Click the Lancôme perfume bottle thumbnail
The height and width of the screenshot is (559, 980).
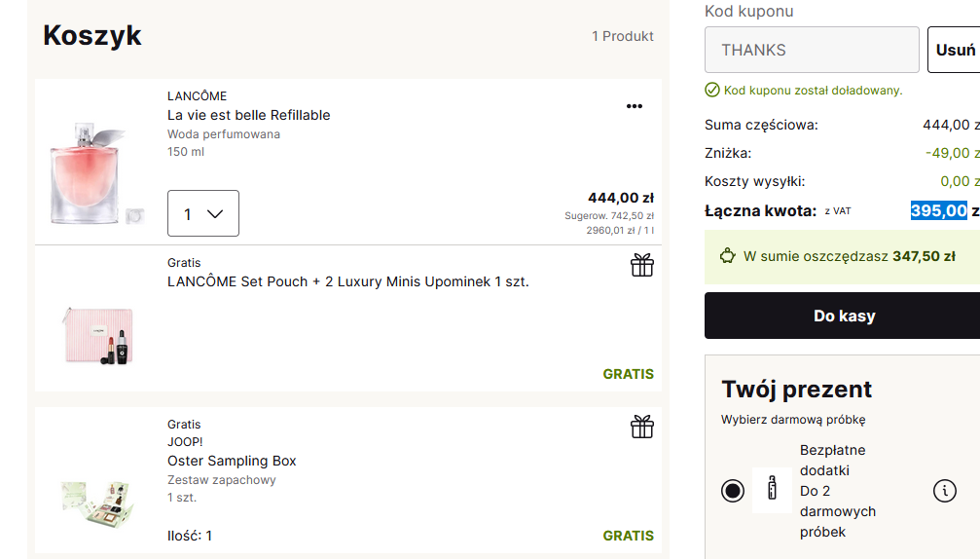click(89, 172)
